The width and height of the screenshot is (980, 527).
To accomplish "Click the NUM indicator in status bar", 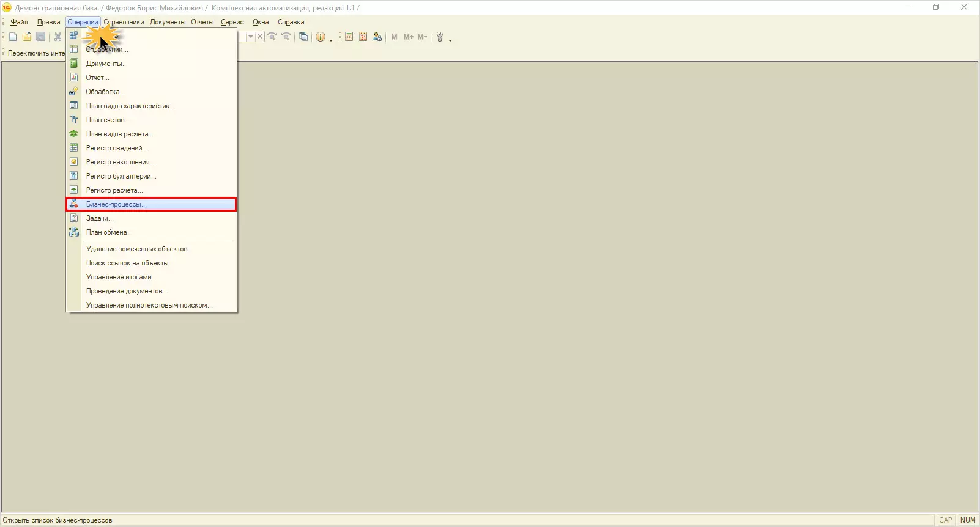I will (968, 520).
